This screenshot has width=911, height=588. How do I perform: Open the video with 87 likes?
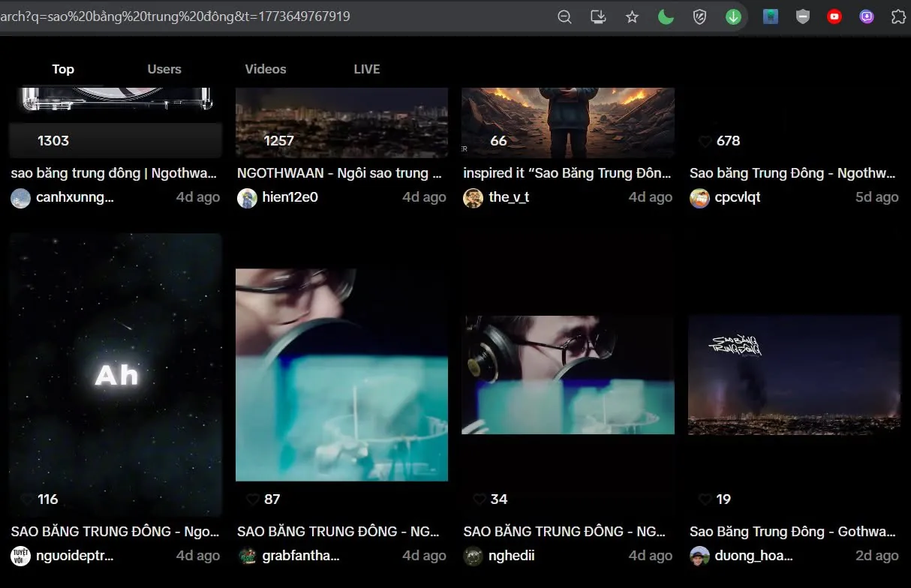tap(341, 375)
